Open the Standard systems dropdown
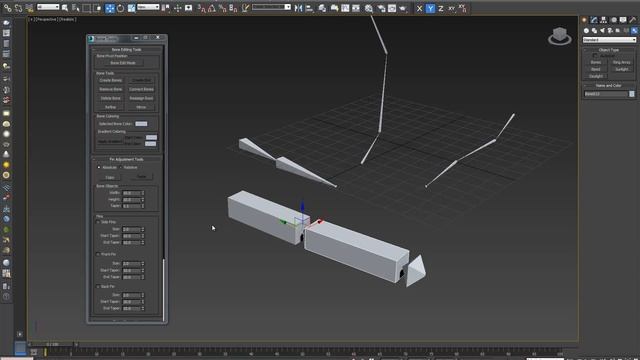 [x=609, y=40]
